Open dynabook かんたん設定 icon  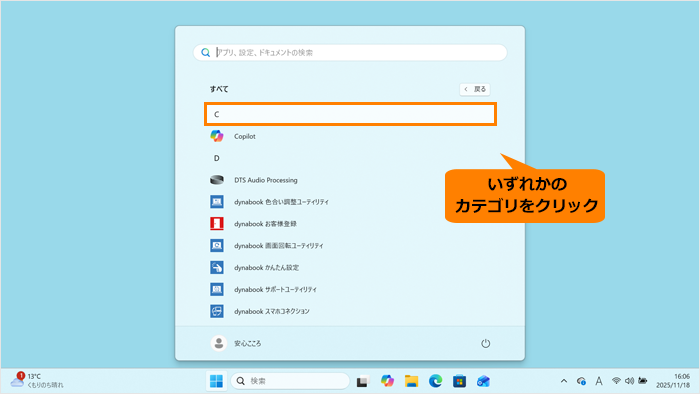(x=217, y=267)
